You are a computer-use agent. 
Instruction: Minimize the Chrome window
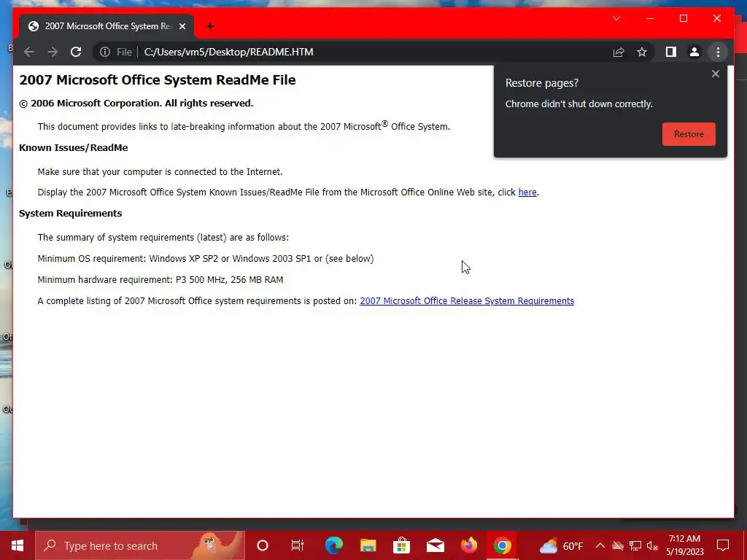pyautogui.click(x=650, y=18)
